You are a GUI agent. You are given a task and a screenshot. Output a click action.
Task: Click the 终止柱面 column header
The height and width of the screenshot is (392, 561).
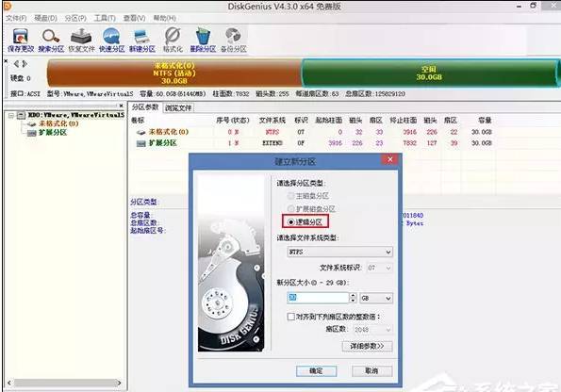click(404, 121)
